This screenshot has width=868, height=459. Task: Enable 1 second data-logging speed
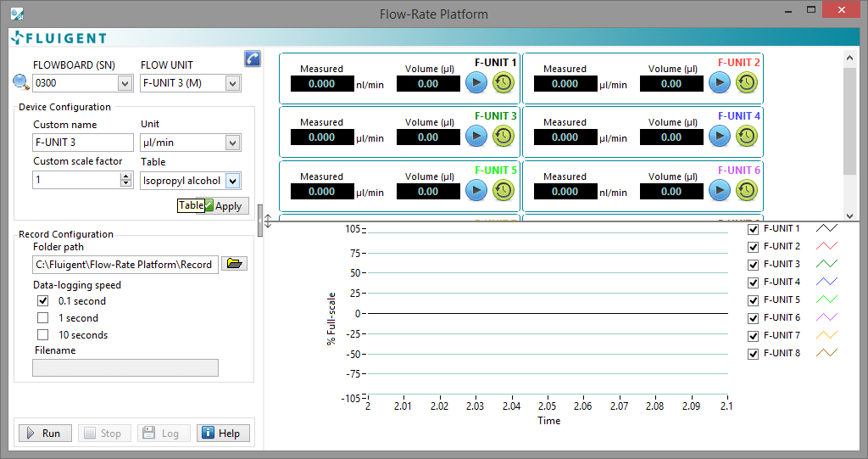point(42,317)
